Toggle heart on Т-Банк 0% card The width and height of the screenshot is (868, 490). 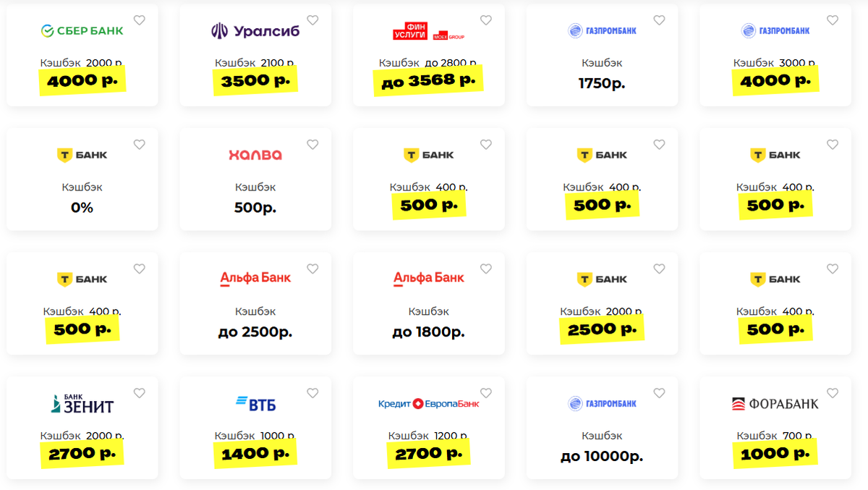click(140, 145)
